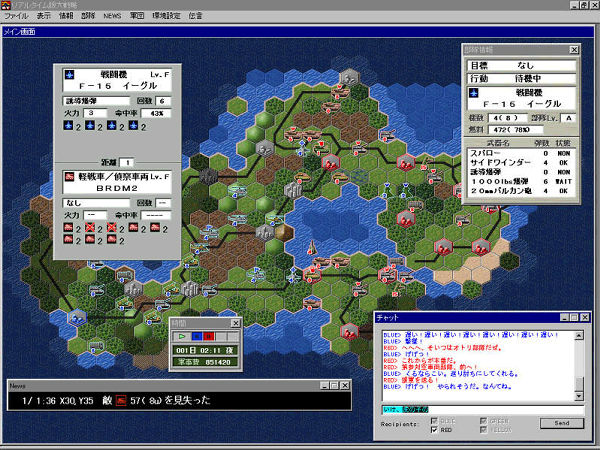600x450 pixels.
Task: Restore down the main application window
Action: pyautogui.click(x=584, y=5)
